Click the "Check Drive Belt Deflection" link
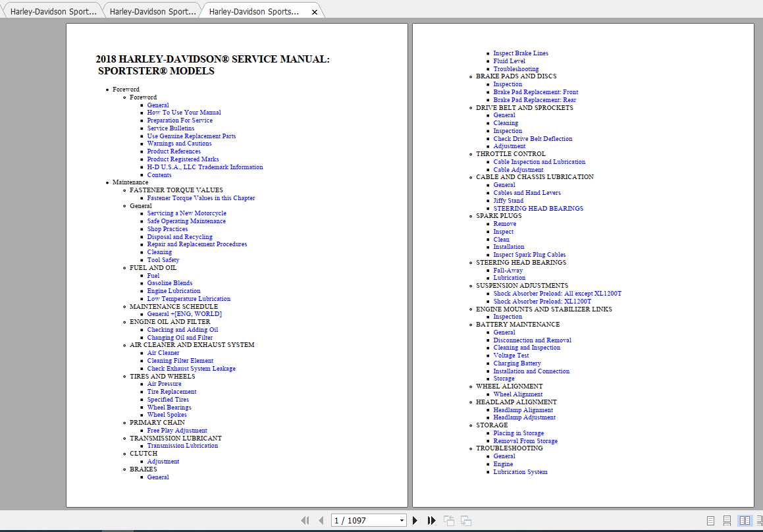The width and height of the screenshot is (763, 532). point(533,139)
